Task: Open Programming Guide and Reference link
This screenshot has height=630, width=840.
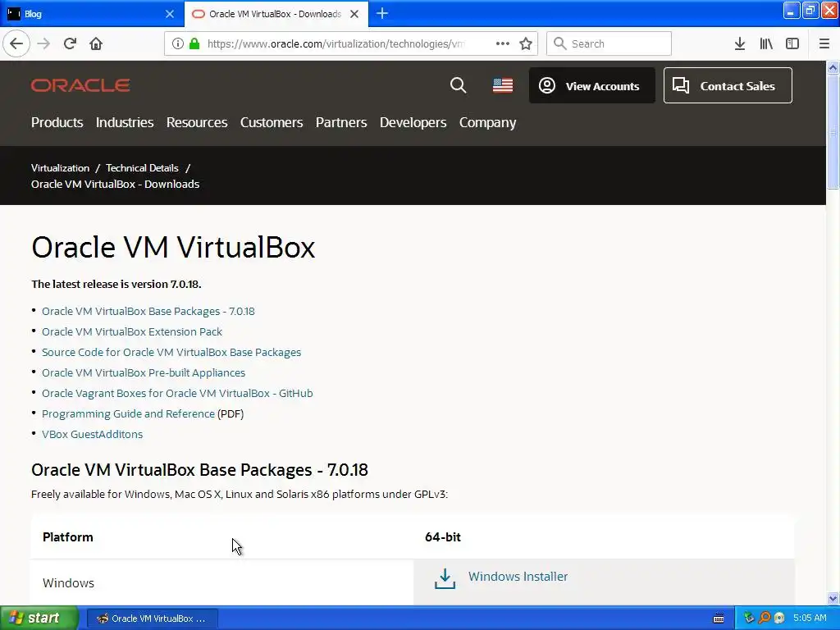Action: 128,413
